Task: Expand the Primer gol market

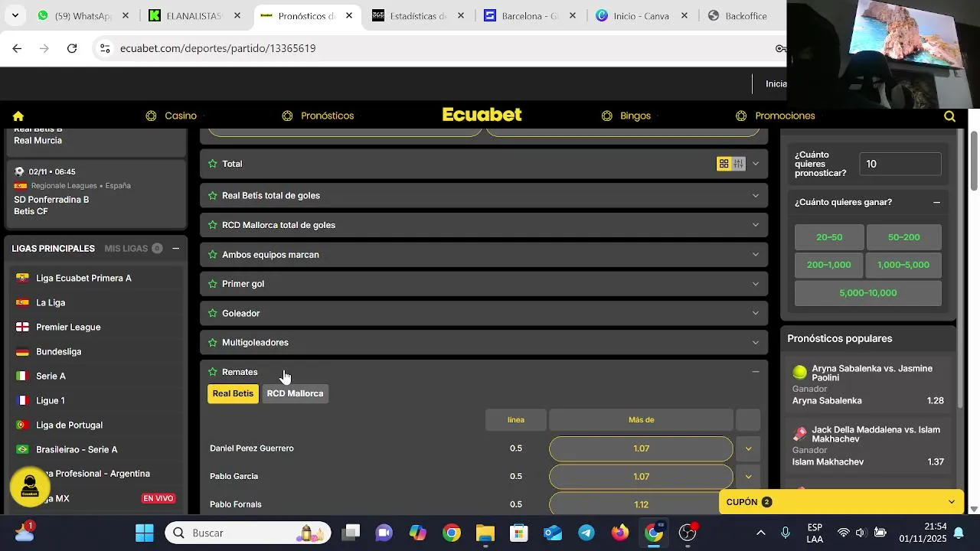Action: coord(756,284)
